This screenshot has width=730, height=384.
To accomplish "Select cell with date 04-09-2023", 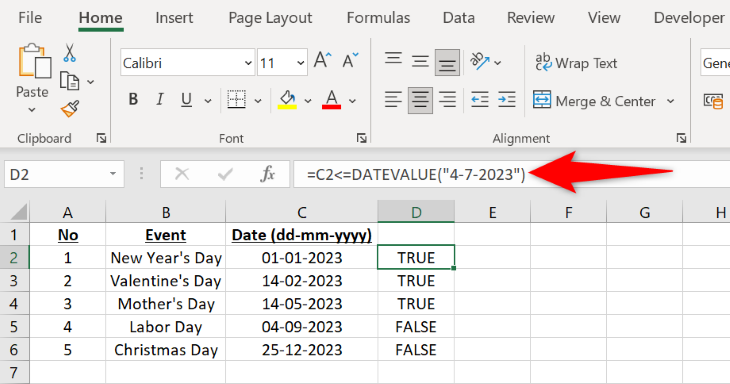I will click(302, 327).
